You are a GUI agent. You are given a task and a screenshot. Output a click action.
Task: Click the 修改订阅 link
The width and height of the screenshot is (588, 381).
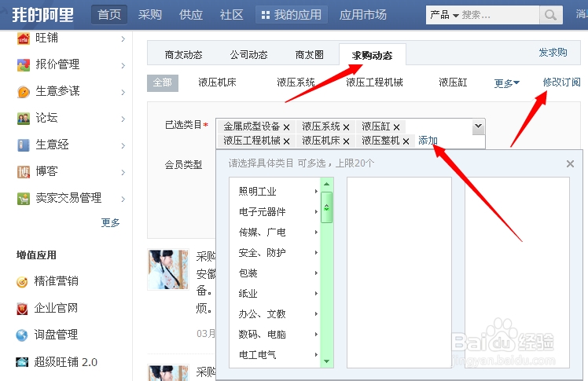point(561,82)
